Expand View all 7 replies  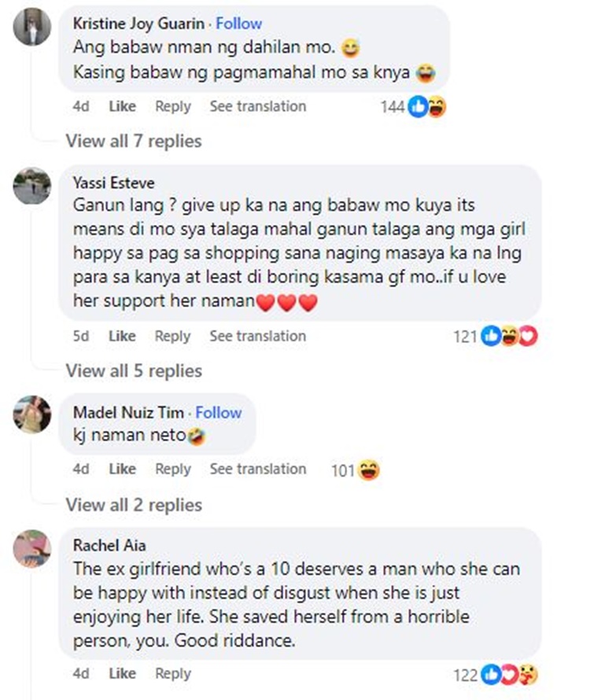(x=134, y=141)
